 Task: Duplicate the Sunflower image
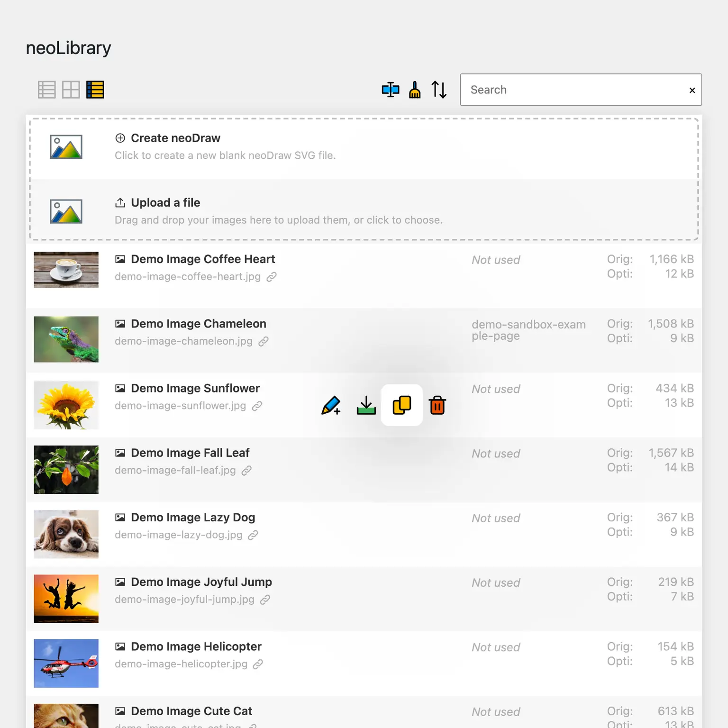point(402,405)
